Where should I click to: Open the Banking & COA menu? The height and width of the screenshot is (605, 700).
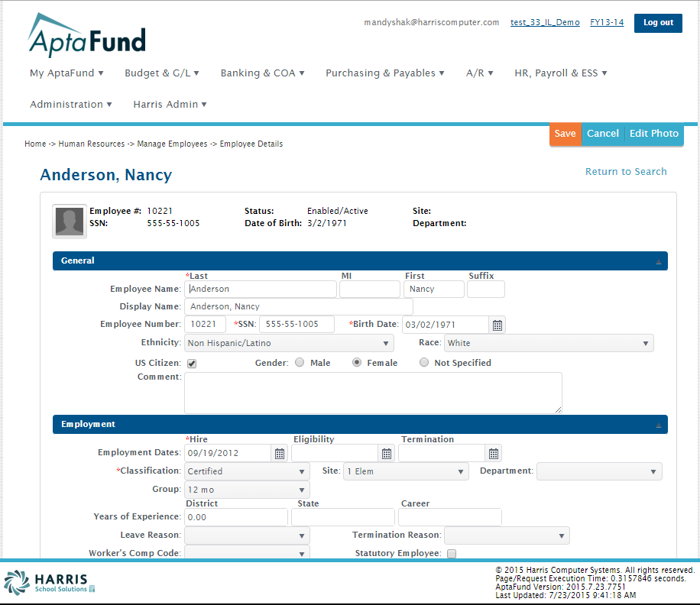coord(262,73)
